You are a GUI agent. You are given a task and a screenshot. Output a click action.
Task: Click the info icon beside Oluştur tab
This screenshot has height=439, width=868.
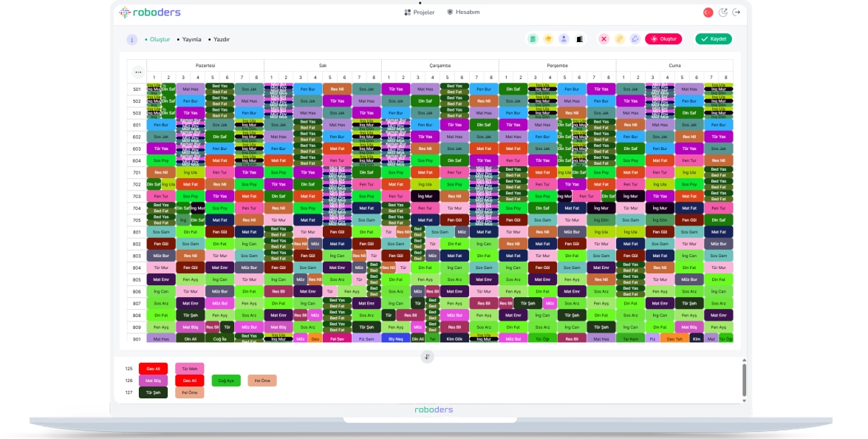[131, 40]
